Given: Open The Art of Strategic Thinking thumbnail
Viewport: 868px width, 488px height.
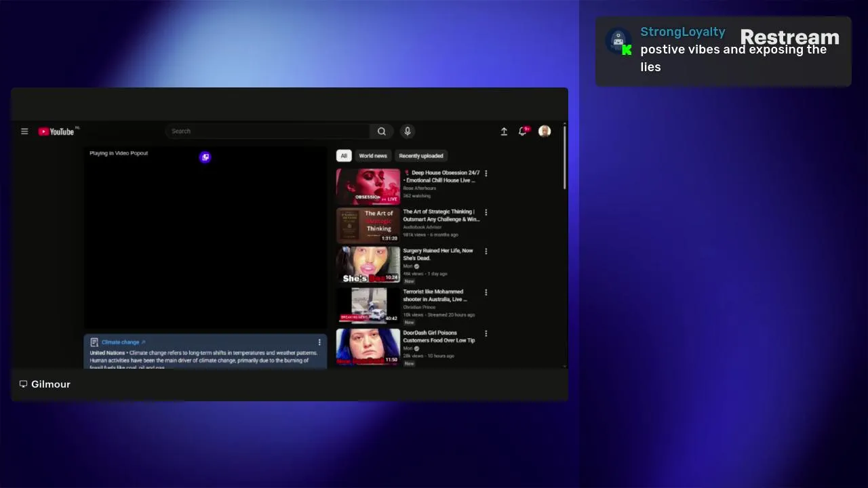Looking at the screenshot, I should coord(368,225).
